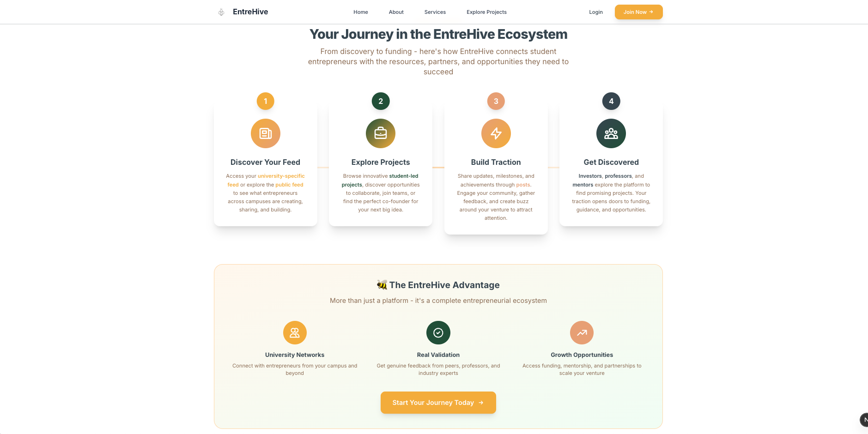
Task: Click the Discover Your Feed newspaper icon
Action: coord(265,133)
